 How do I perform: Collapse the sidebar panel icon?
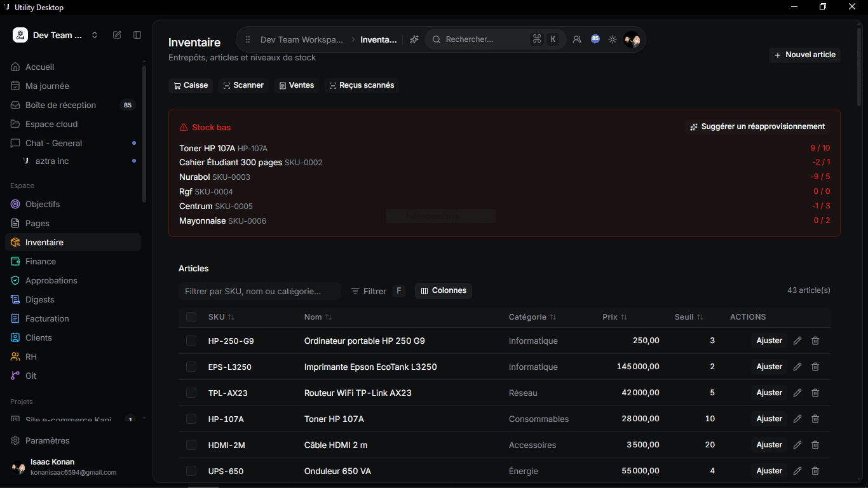137,35
